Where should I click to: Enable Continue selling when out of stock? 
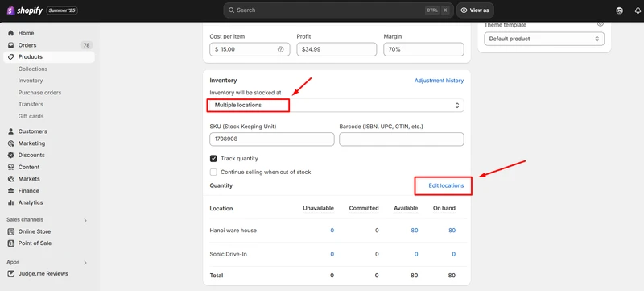point(213,173)
